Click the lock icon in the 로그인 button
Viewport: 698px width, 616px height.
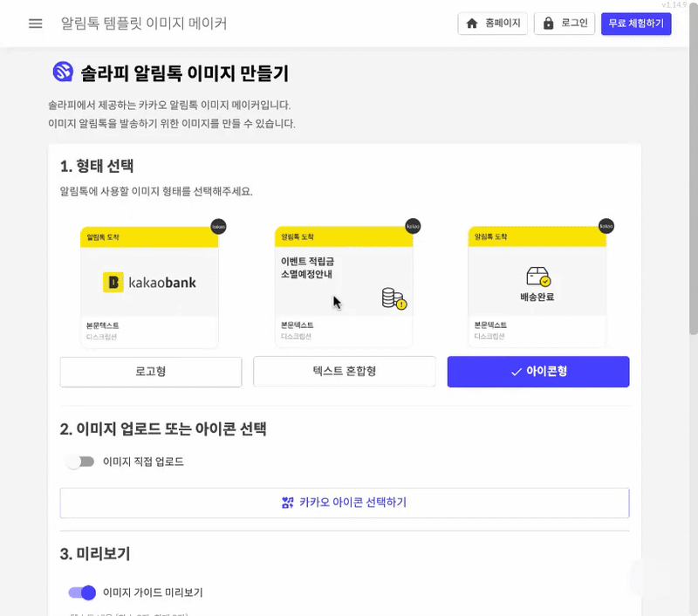(549, 24)
